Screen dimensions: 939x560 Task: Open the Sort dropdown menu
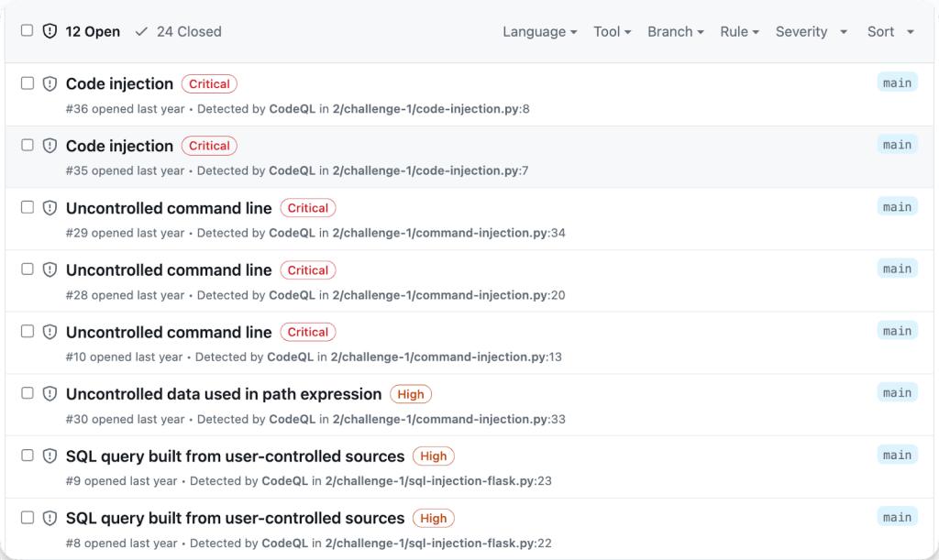coord(890,31)
